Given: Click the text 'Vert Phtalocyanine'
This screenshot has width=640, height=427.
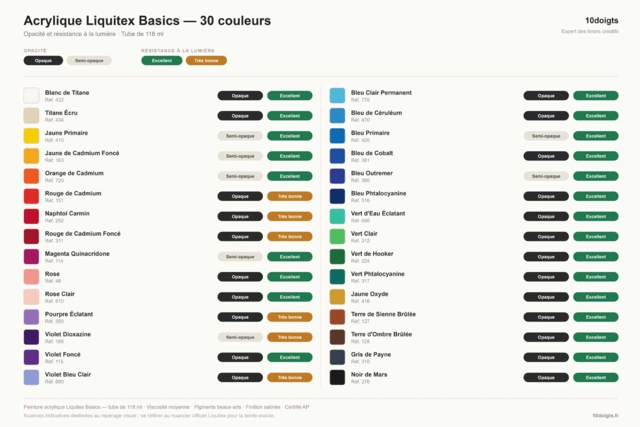Looking at the screenshot, I should (378, 274).
